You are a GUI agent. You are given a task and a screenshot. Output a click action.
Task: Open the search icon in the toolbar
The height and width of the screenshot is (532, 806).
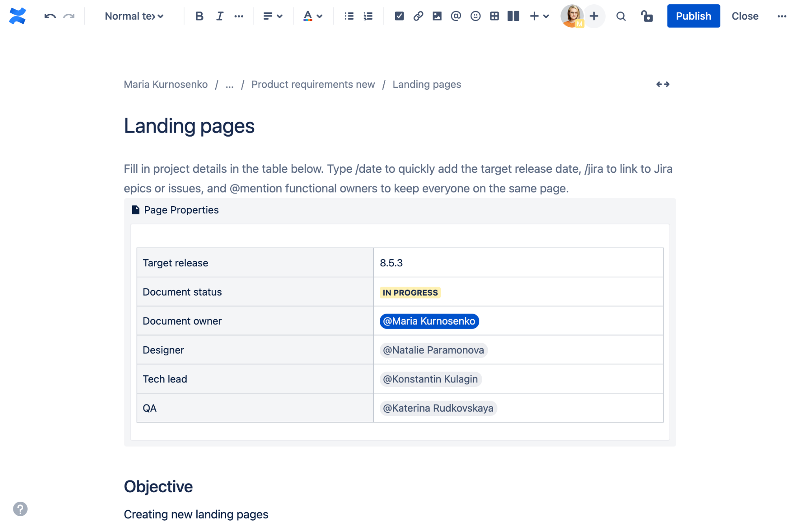coord(621,16)
